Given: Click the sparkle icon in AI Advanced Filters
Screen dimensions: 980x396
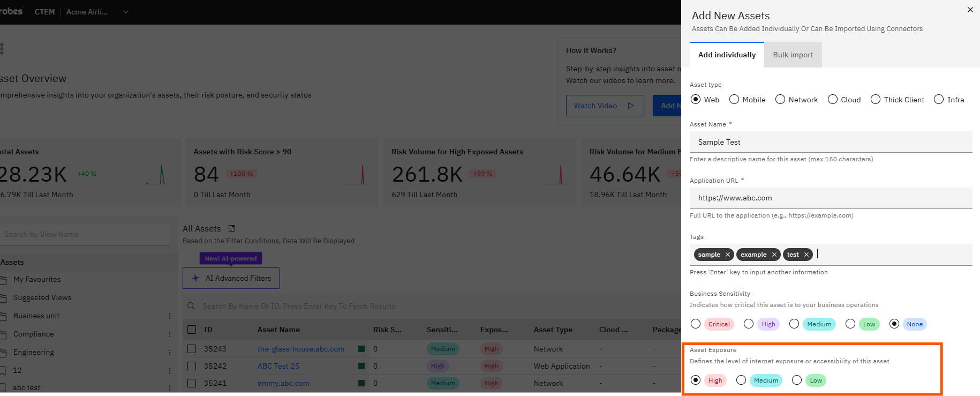Looking at the screenshot, I should click(x=195, y=278).
